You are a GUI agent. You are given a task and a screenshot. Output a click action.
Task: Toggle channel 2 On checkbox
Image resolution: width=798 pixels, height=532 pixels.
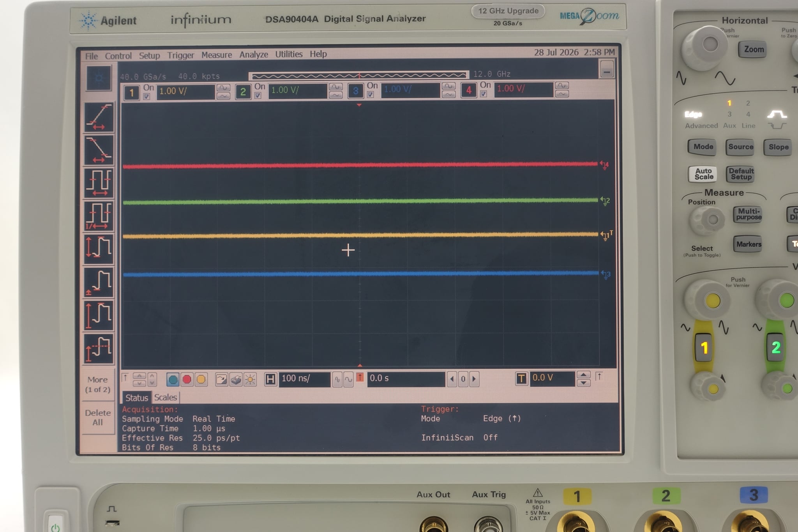(258, 95)
